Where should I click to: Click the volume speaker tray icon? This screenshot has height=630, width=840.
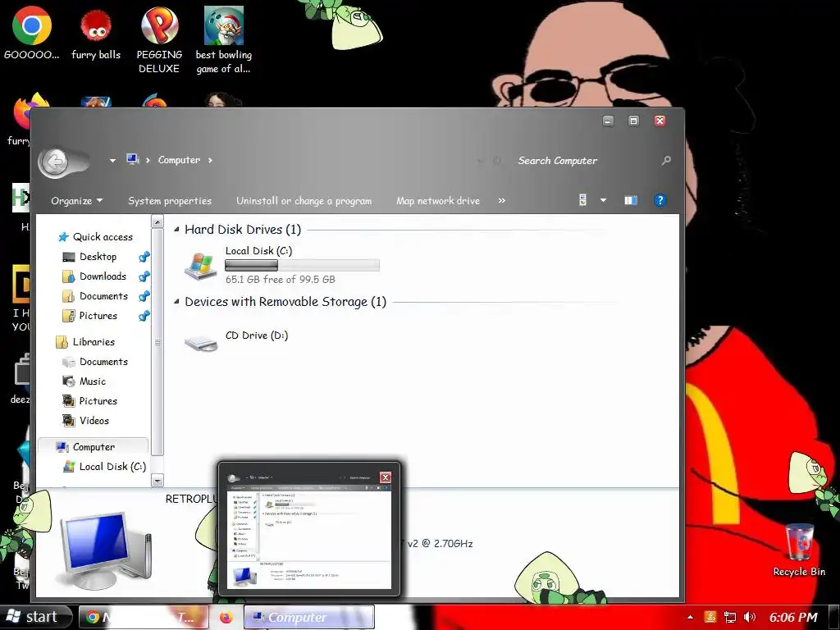[750, 618]
